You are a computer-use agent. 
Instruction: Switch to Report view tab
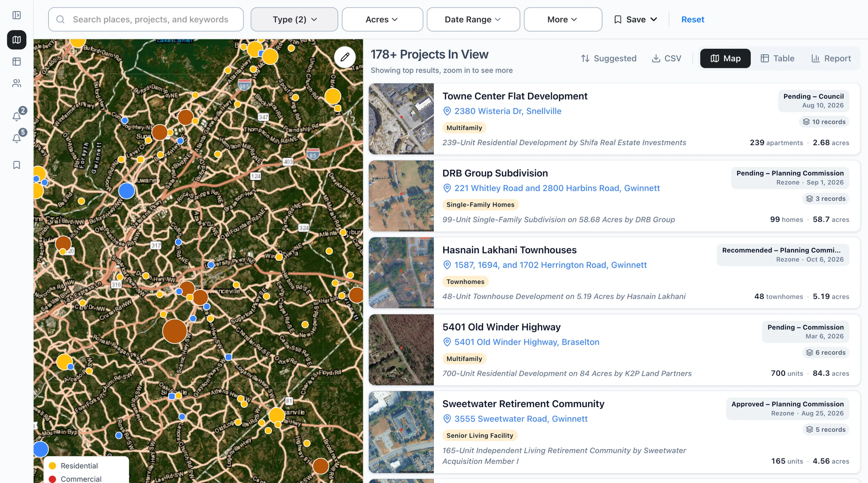(x=831, y=58)
